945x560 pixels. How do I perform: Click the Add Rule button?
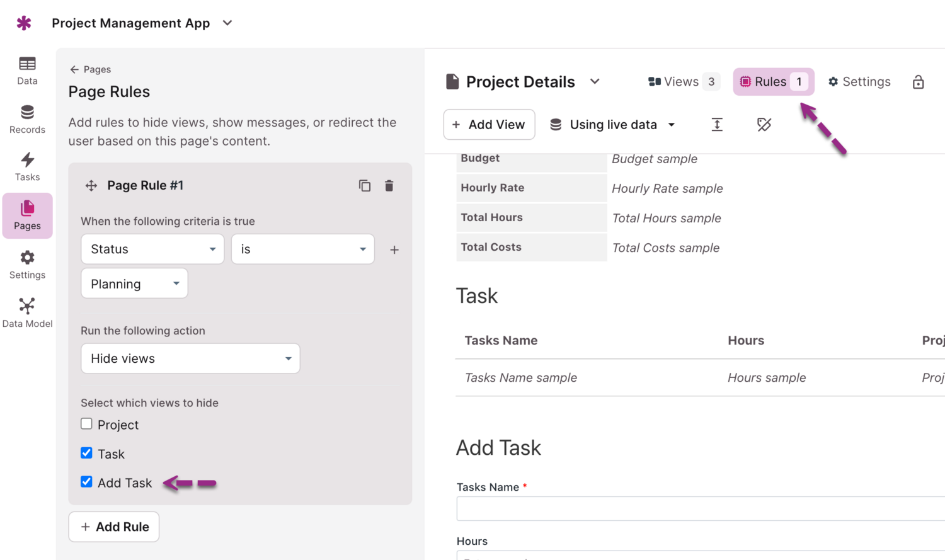click(x=114, y=527)
